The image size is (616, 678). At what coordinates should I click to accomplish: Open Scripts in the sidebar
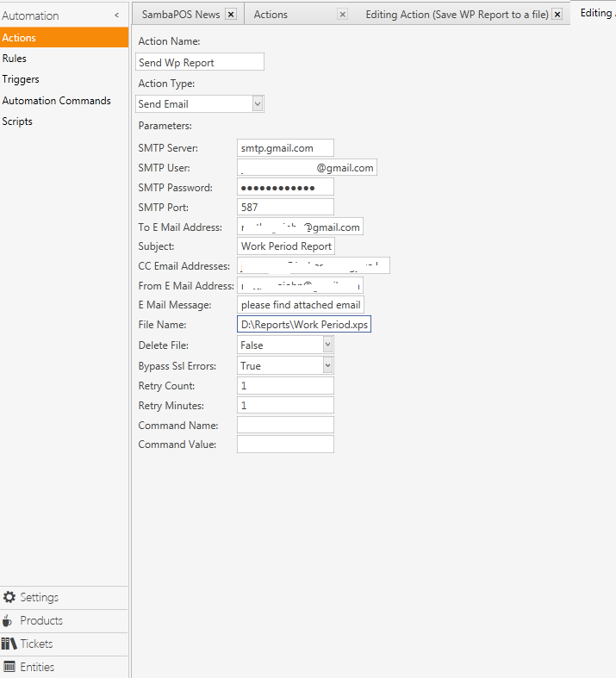click(17, 121)
